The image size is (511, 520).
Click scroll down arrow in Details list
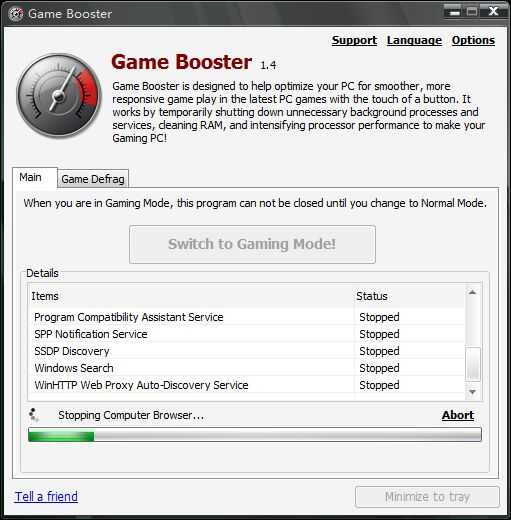click(472, 392)
